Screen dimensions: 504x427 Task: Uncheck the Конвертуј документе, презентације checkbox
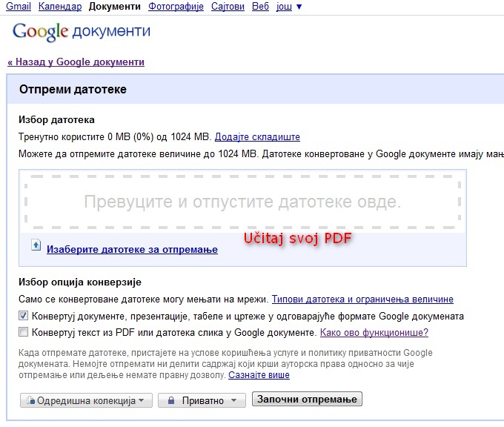click(23, 315)
